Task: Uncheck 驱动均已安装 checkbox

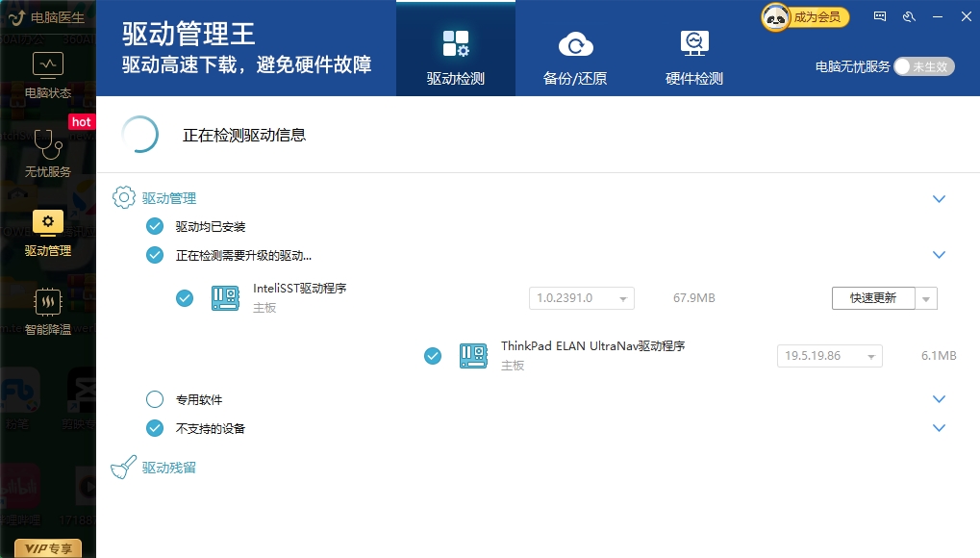Action: click(x=155, y=226)
